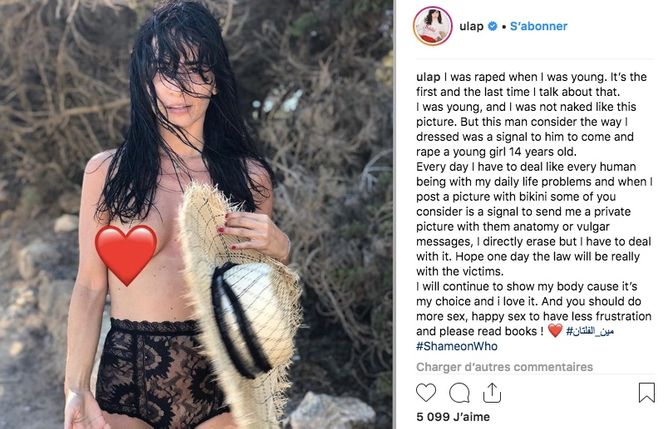Follow the account via S'abonner
Image resolution: width=670 pixels, height=429 pixels.
(538, 26)
